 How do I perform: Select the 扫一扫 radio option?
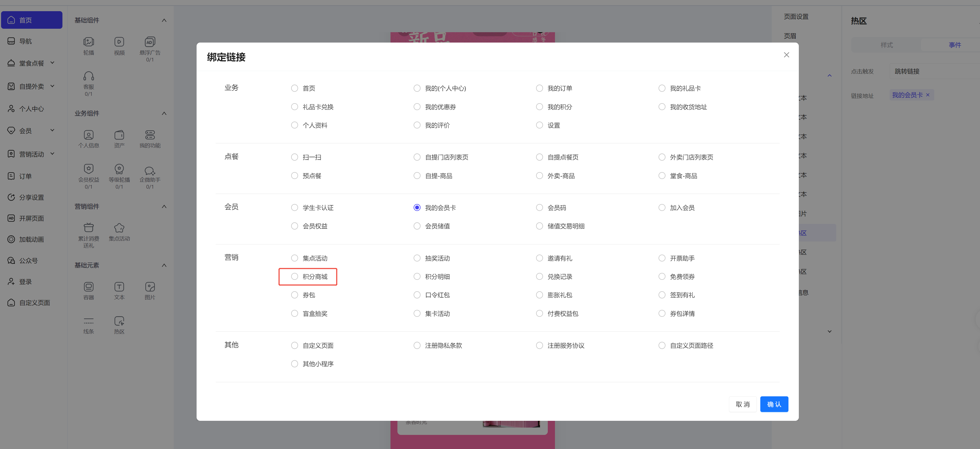(294, 157)
